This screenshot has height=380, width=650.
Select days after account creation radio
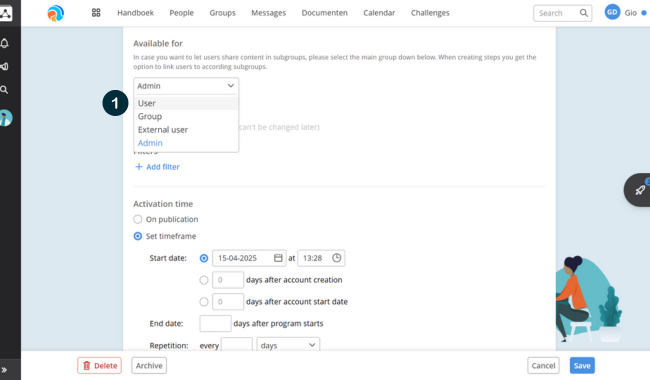coord(204,280)
